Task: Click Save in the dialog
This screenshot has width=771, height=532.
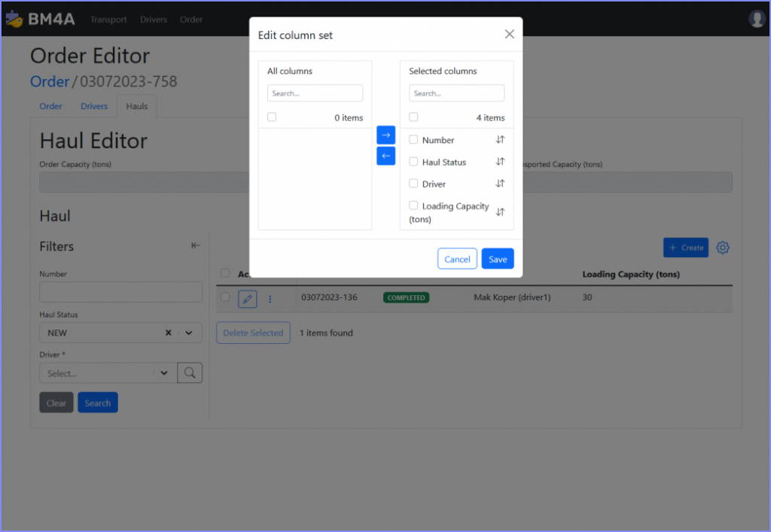Action: tap(498, 259)
